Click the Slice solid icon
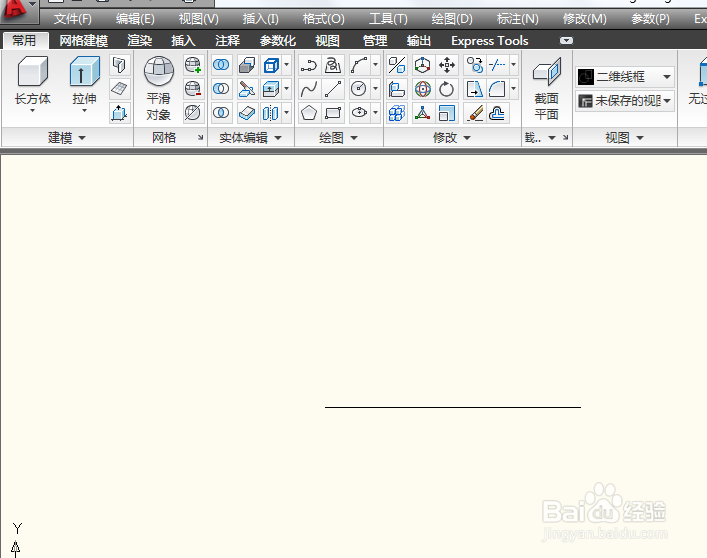707x558 pixels. point(247,89)
